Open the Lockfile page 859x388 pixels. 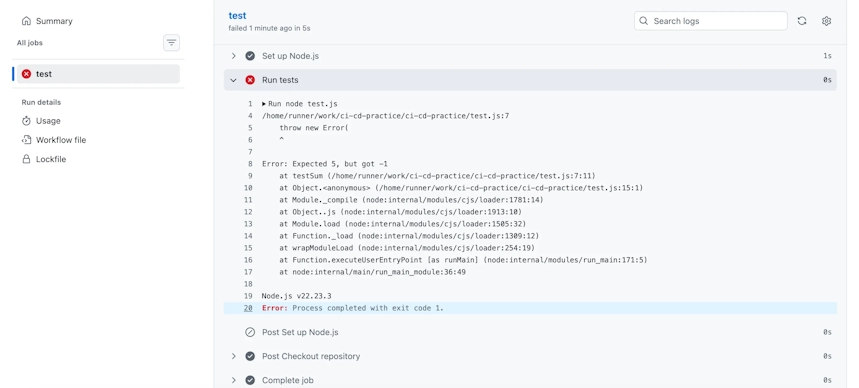pos(51,159)
